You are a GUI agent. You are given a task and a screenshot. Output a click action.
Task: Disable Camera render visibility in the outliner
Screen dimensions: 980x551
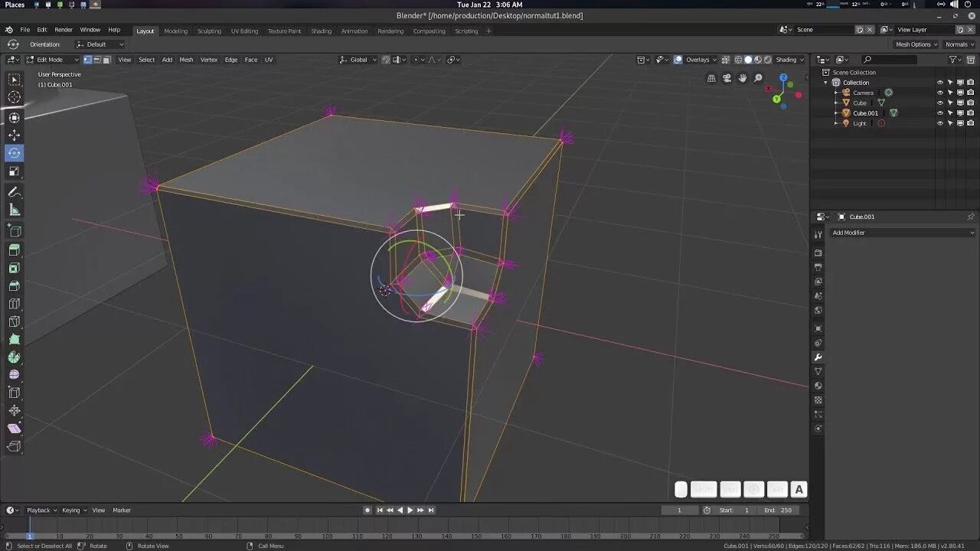click(x=971, y=93)
